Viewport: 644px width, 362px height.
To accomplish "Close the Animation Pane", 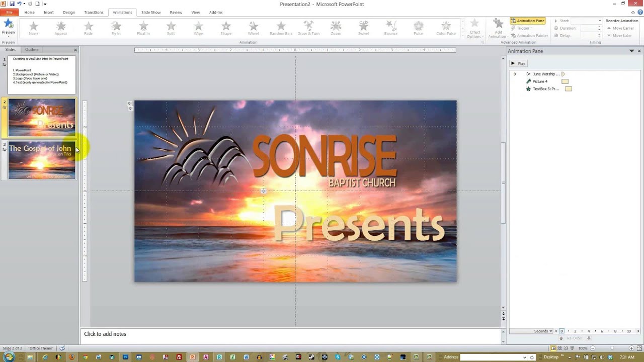I will pos(639,51).
